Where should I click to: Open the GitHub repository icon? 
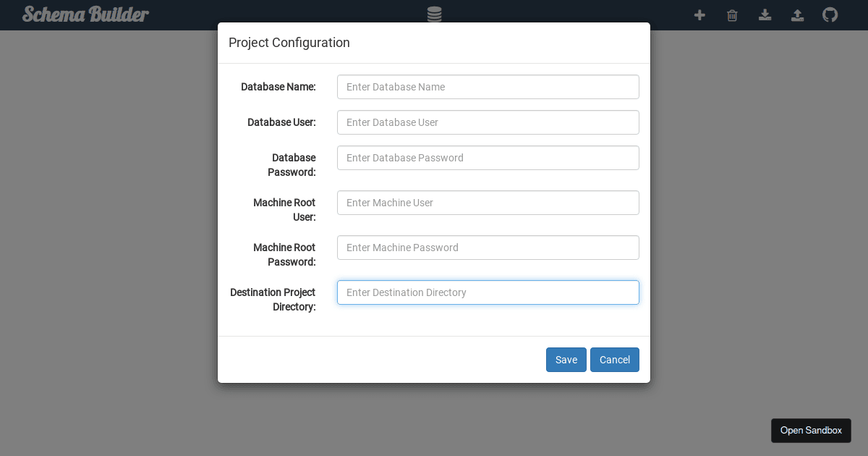coord(830,15)
